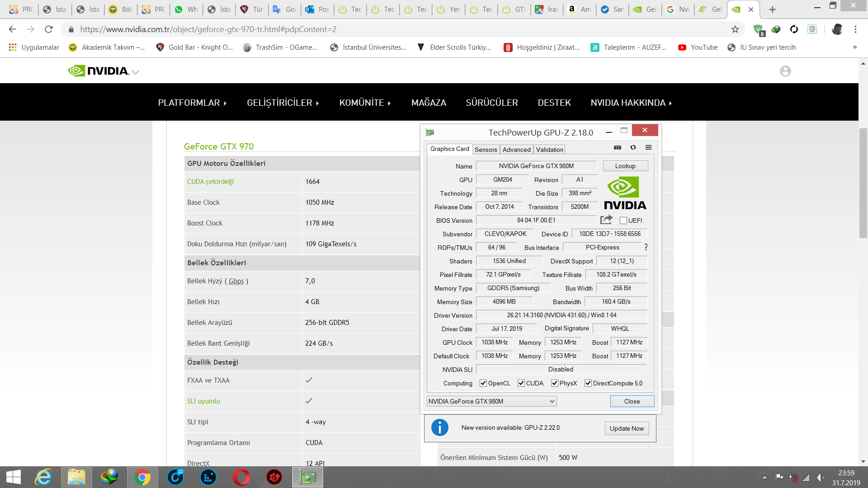Bookmark page with the star icon

(x=735, y=29)
